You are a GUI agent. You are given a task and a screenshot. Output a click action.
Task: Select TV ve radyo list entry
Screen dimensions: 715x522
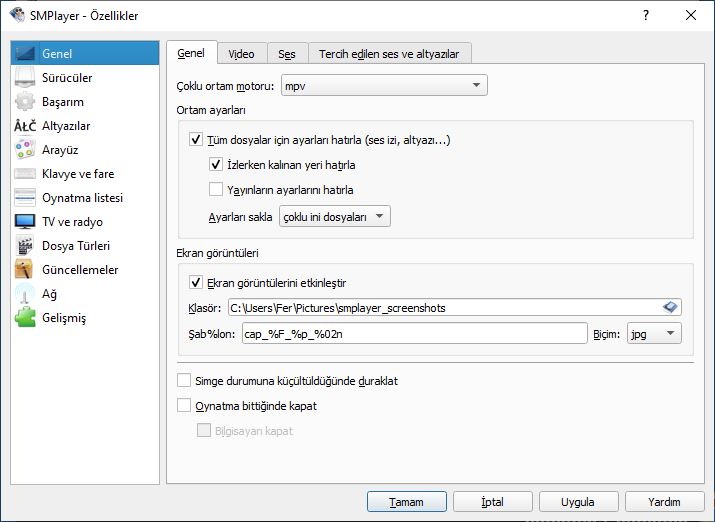point(73,222)
